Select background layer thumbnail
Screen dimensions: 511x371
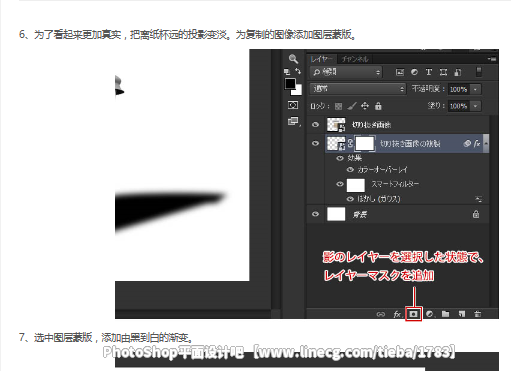click(336, 214)
